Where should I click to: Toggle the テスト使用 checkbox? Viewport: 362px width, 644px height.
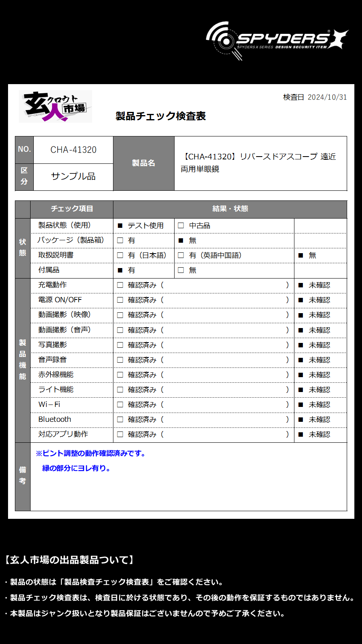(x=120, y=226)
